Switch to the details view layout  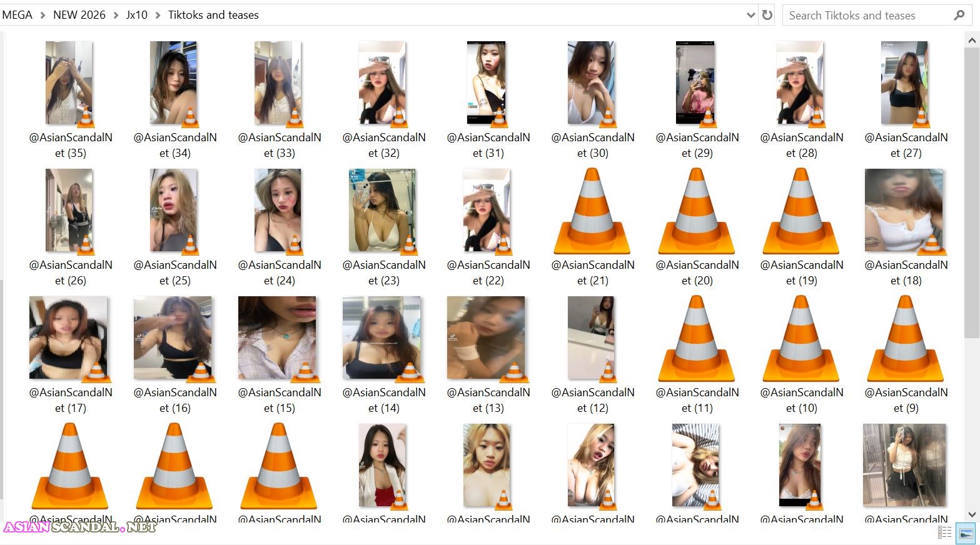coord(945,533)
